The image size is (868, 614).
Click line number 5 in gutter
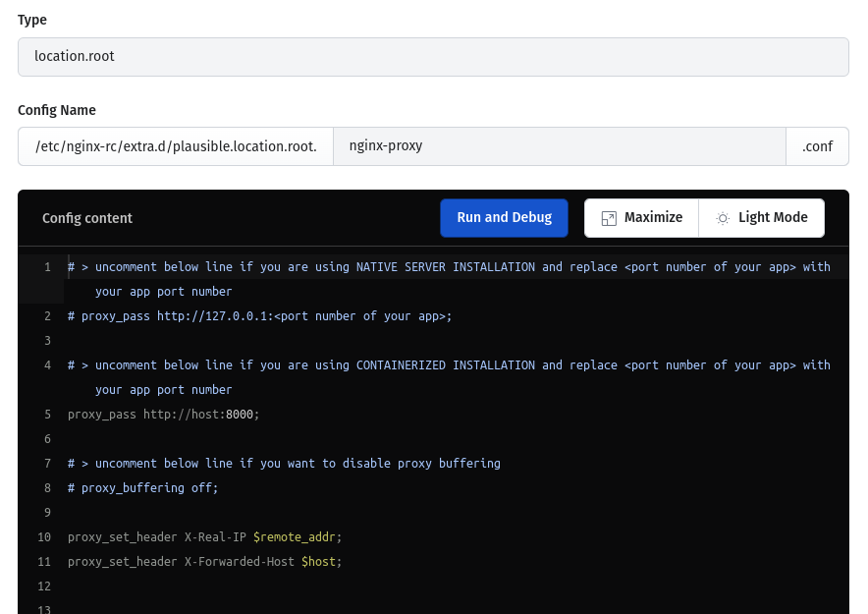(47, 415)
